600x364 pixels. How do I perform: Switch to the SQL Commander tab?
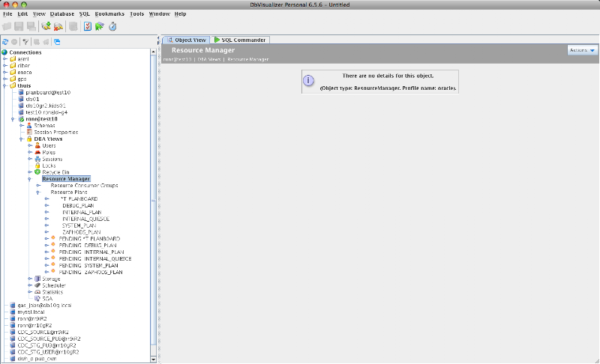tap(240, 40)
